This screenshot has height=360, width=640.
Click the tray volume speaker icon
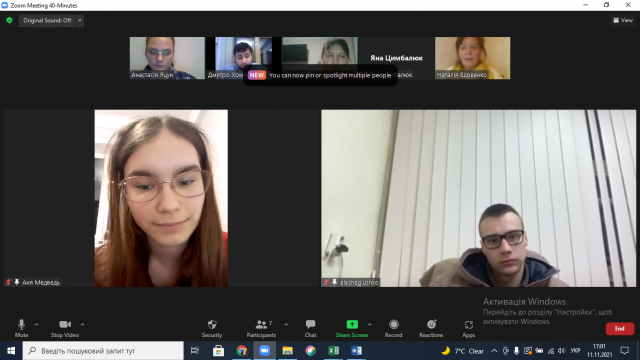tap(562, 351)
